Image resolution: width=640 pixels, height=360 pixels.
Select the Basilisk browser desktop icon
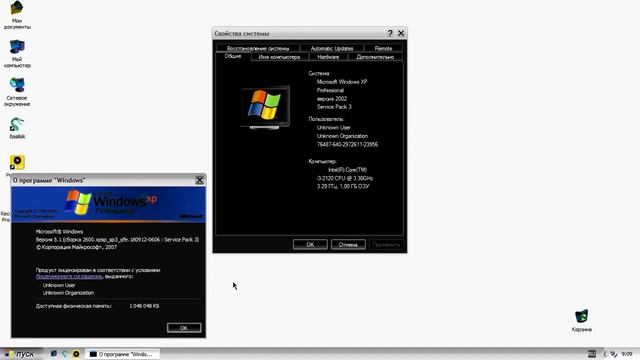click(17, 128)
